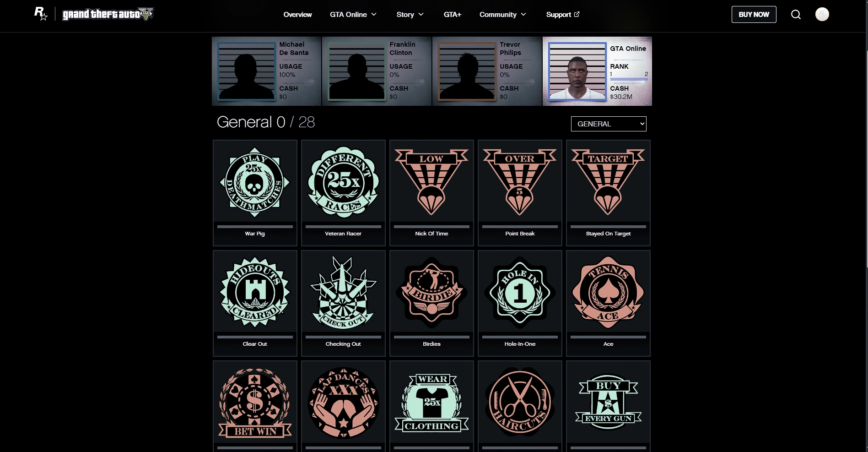This screenshot has height=452, width=868.
Task: Select the War Pig deathmatches badge
Action: [255, 182]
